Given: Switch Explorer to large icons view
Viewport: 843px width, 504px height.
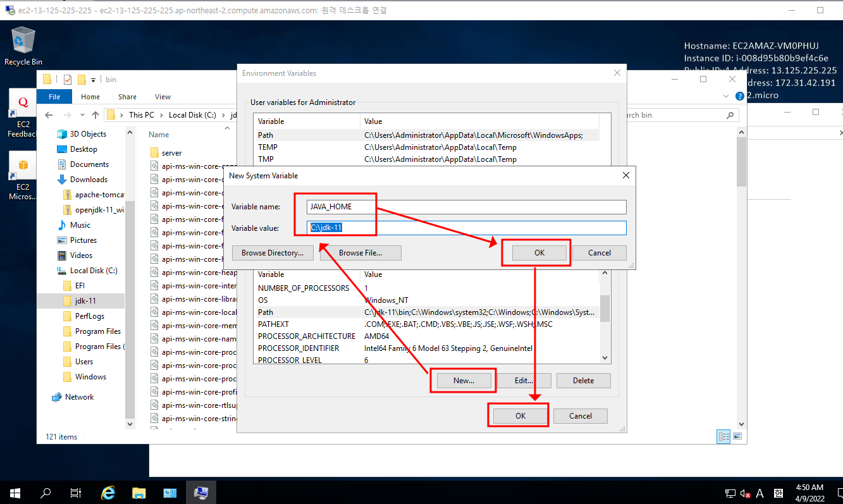Looking at the screenshot, I should 737,436.
